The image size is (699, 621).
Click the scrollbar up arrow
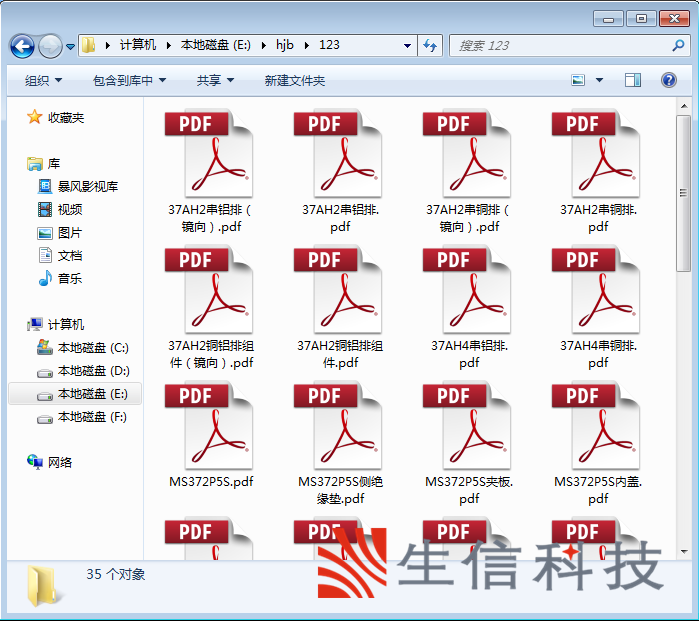pyautogui.click(x=683, y=106)
